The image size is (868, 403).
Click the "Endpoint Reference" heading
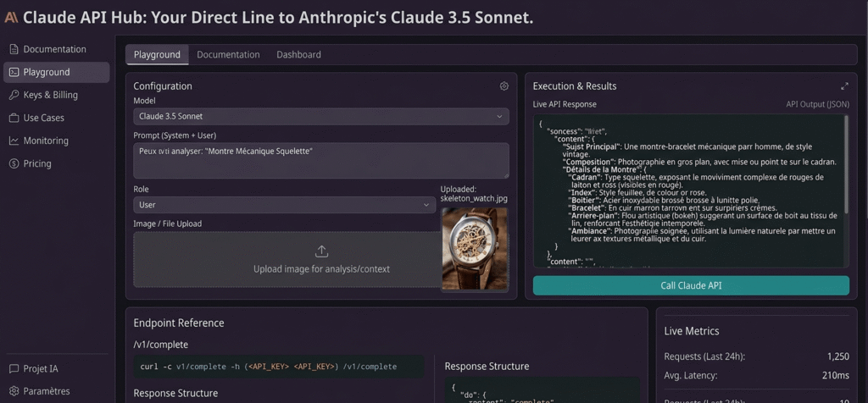point(179,323)
